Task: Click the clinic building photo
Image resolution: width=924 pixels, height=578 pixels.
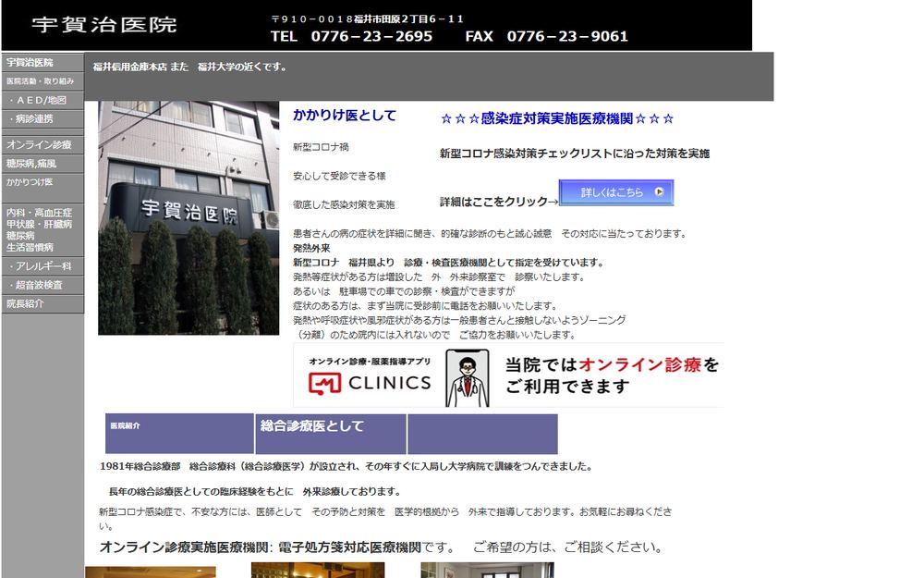Action: tap(188, 217)
